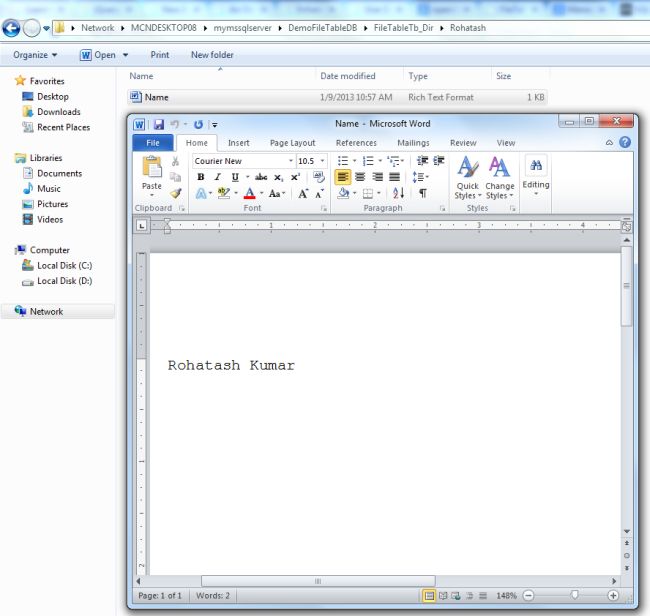Viewport: 650px width, 616px height.
Task: Open the Change Case Aa dropdown
Action: pyautogui.click(x=277, y=194)
